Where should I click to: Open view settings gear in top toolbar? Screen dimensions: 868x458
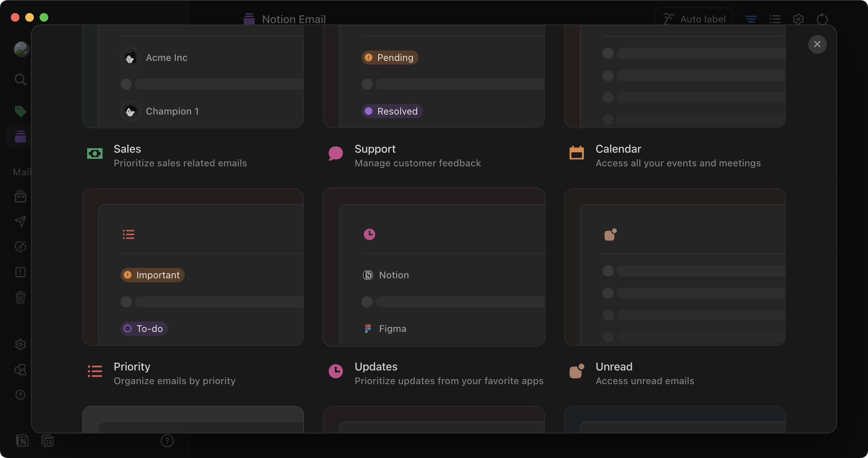coord(798,19)
